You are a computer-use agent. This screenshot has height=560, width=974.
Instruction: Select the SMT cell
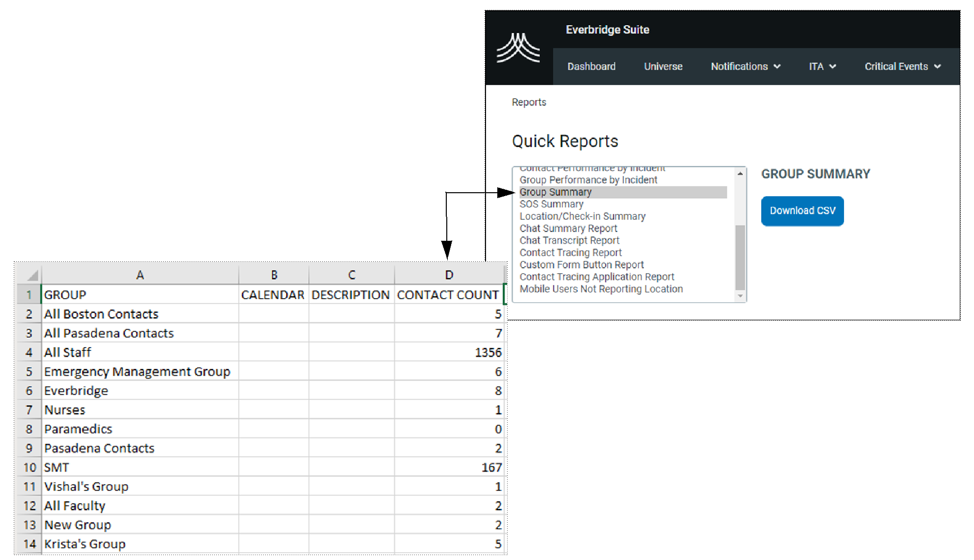pos(140,467)
